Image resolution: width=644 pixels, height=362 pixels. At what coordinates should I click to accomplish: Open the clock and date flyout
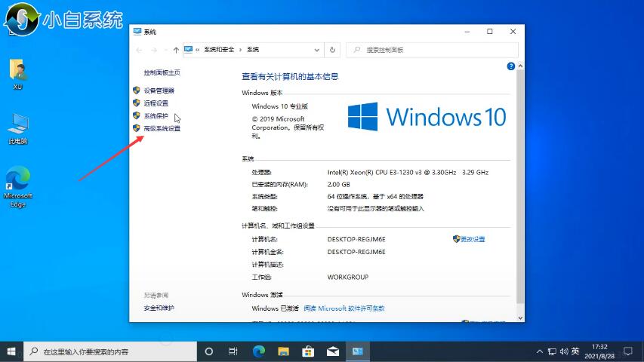click(599, 351)
